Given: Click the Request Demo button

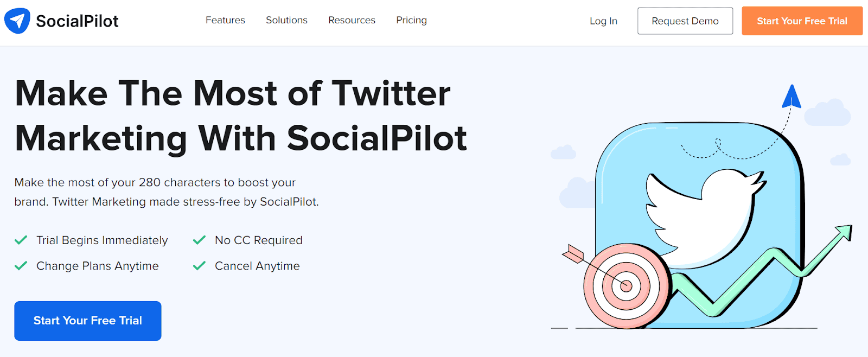Looking at the screenshot, I should 685,21.
